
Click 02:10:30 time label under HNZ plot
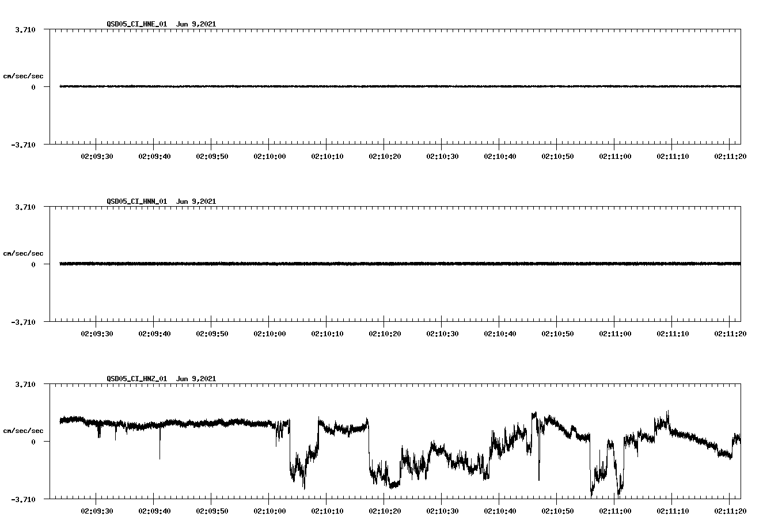pyautogui.click(x=442, y=511)
